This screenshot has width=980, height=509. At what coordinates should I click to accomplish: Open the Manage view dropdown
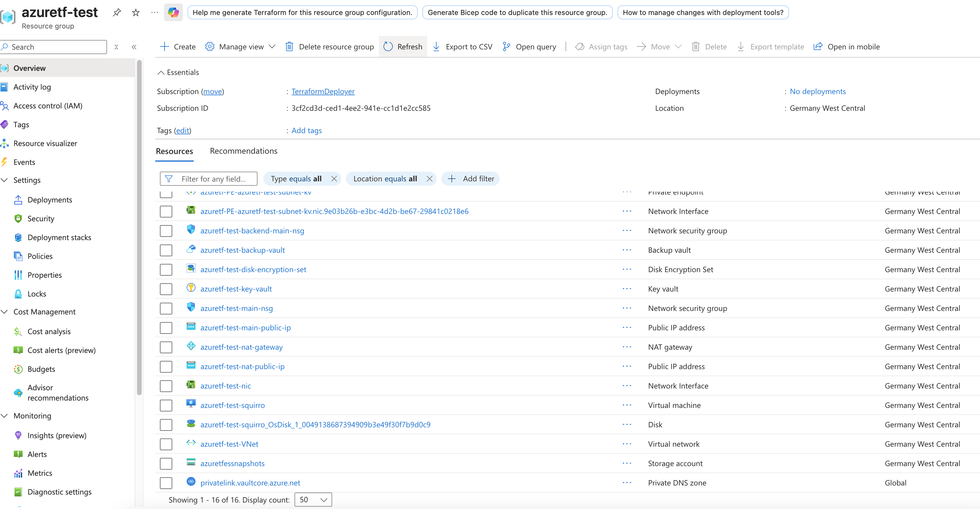coord(240,47)
